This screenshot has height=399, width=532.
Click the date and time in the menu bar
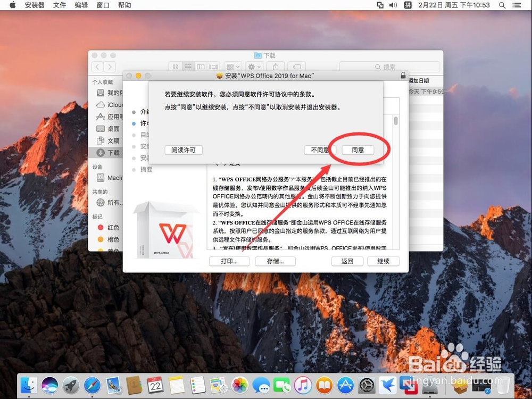coord(454,5)
